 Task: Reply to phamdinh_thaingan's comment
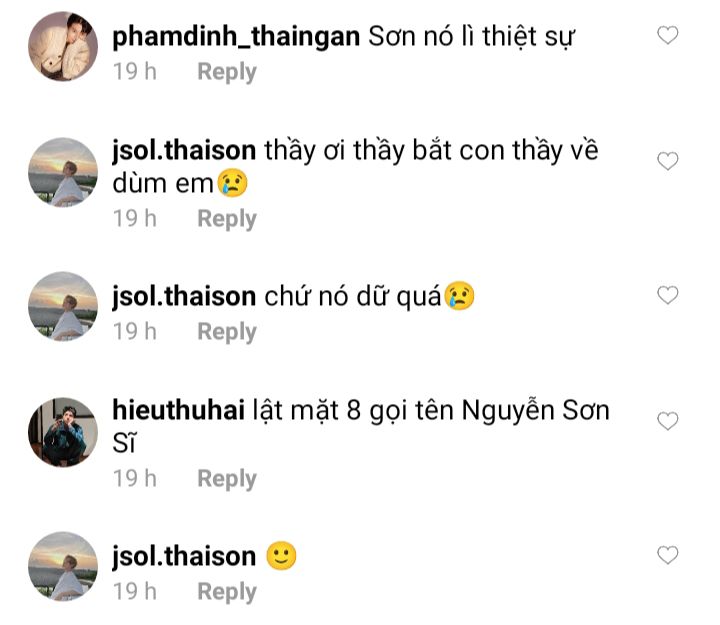(x=227, y=72)
